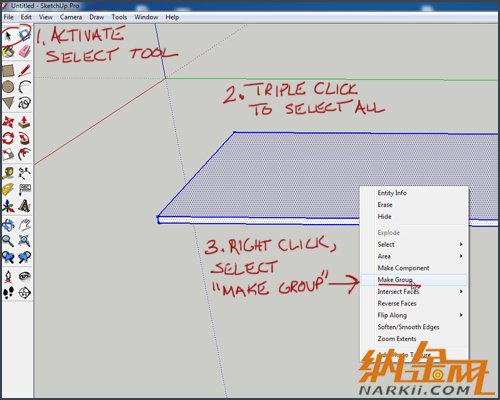Screen dimensions: 500x400
Task: Pick the Rectangle drawing tool
Action: tap(8, 71)
